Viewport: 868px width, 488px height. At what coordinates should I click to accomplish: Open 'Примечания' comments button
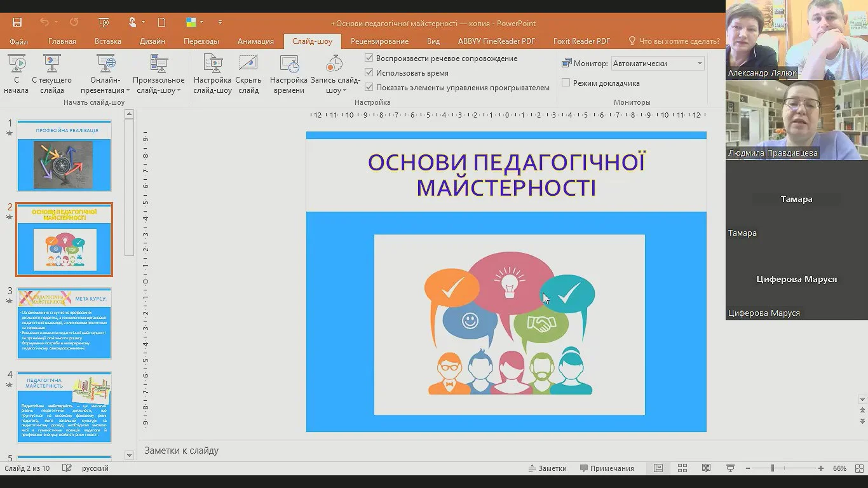click(x=607, y=468)
